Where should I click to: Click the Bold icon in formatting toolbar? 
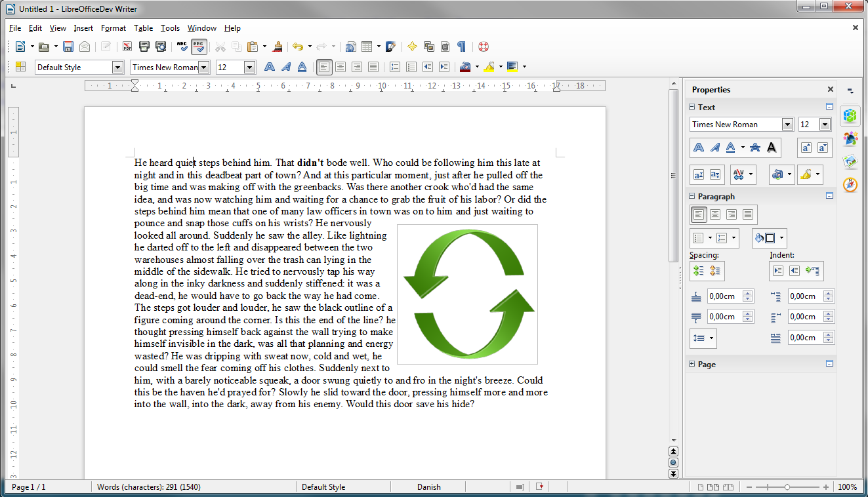coord(270,67)
